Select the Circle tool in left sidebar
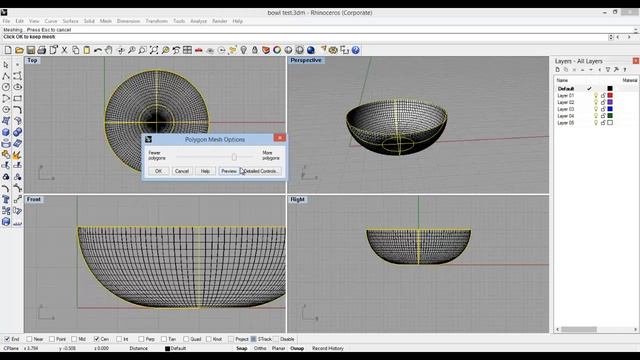The width and height of the screenshot is (640, 360). click(6, 87)
